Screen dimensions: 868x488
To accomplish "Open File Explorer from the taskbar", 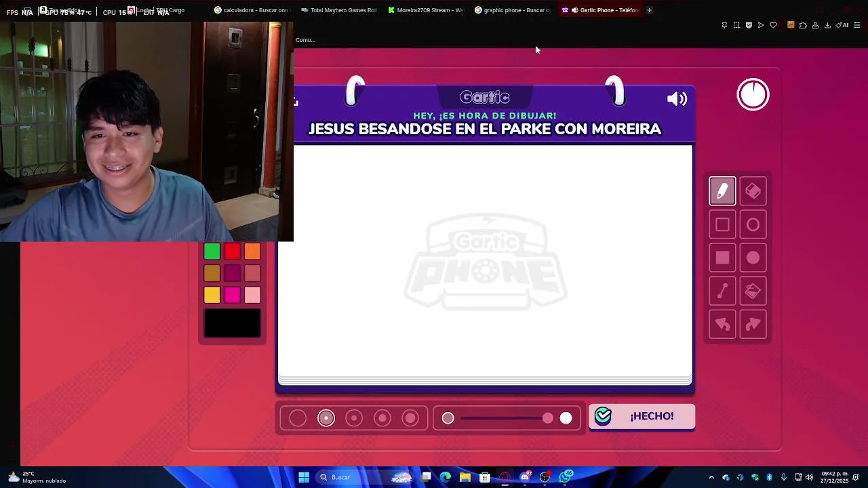I will click(465, 477).
